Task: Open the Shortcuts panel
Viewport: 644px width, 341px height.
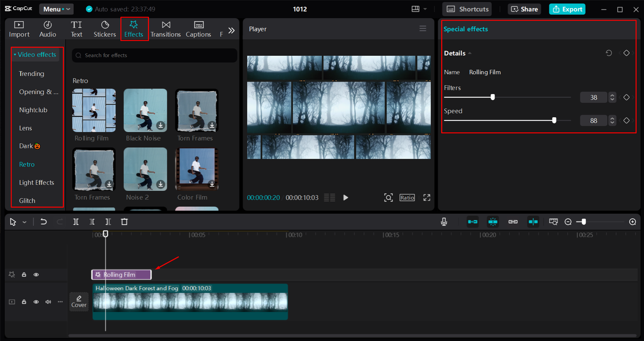Action: click(x=467, y=9)
